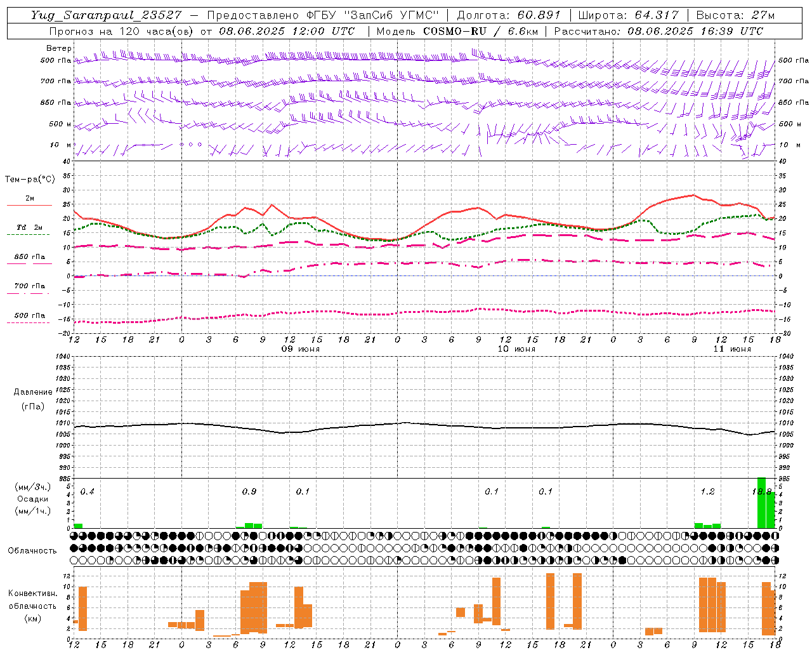The image size is (812, 650).
Task: Click the 'Td 2м' dew point legend entry
Action: coord(29,227)
